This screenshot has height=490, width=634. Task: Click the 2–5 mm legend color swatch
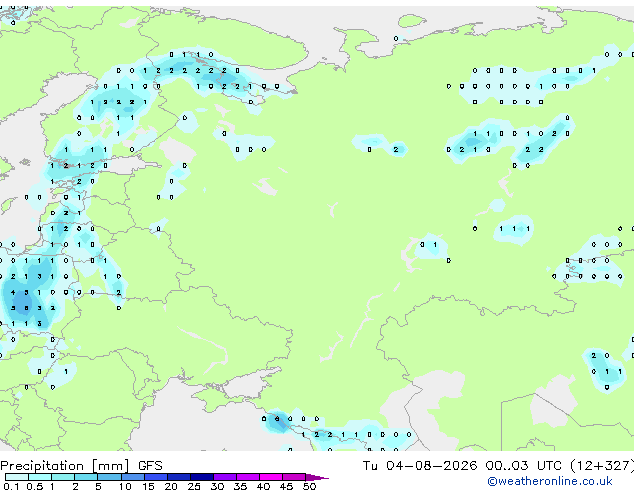[86, 477]
